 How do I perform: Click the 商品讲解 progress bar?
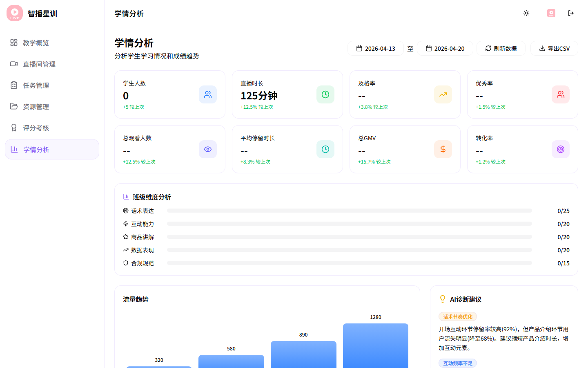tap(350, 237)
